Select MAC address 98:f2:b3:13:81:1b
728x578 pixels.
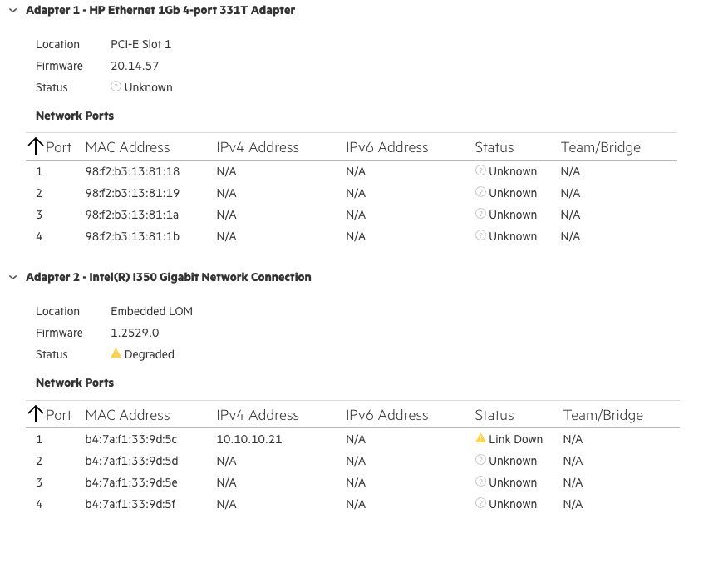pos(132,236)
